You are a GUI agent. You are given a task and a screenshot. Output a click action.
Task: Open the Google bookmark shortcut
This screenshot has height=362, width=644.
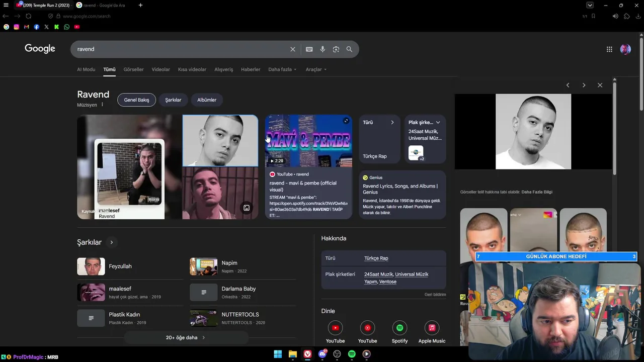(x=6, y=27)
